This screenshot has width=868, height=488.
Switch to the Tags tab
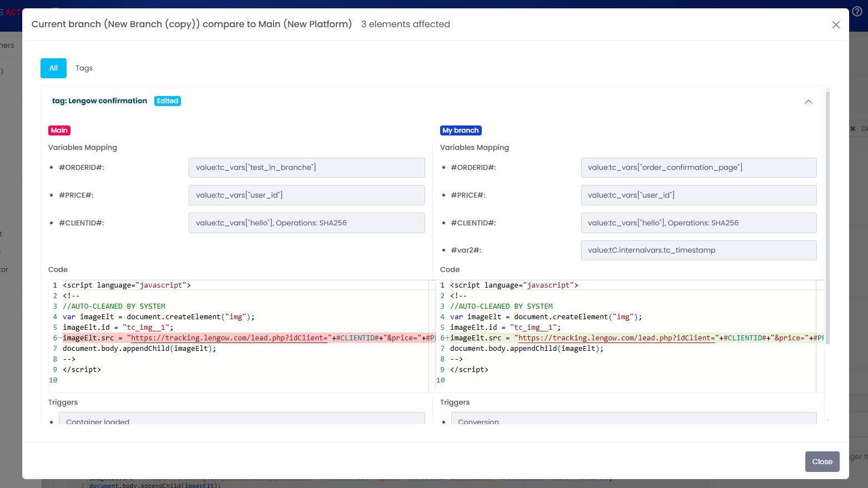[84, 68]
